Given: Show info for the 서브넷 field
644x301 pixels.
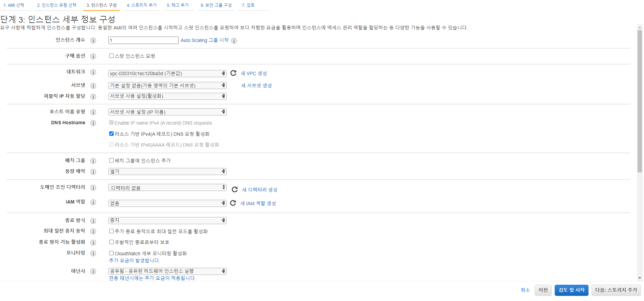Looking at the screenshot, I should pos(93,86).
